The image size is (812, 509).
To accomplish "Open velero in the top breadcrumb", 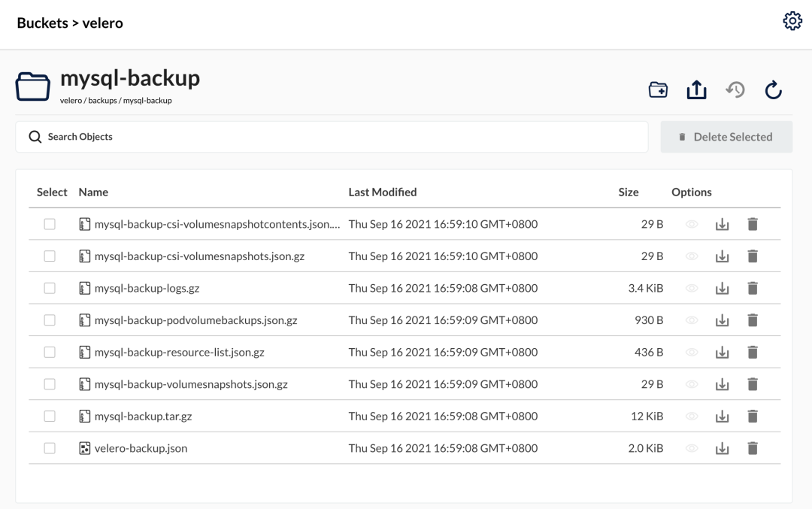I will [102, 23].
